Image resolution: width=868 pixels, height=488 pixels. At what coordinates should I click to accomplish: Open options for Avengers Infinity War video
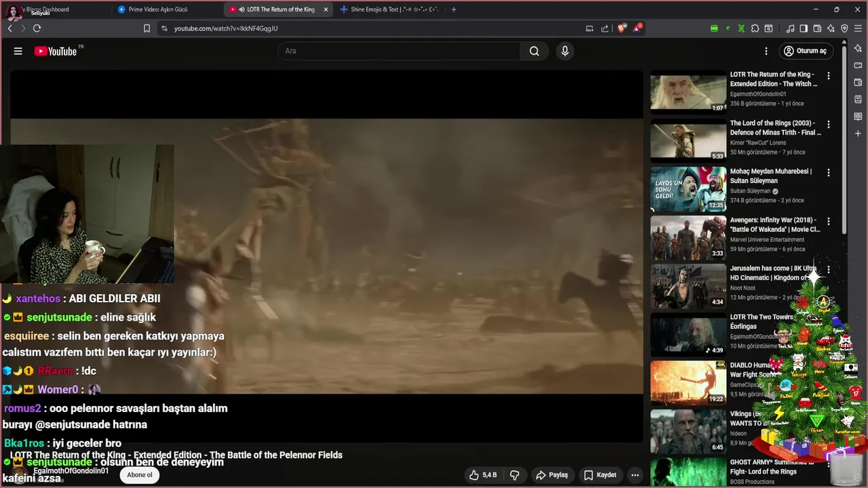[x=828, y=222]
